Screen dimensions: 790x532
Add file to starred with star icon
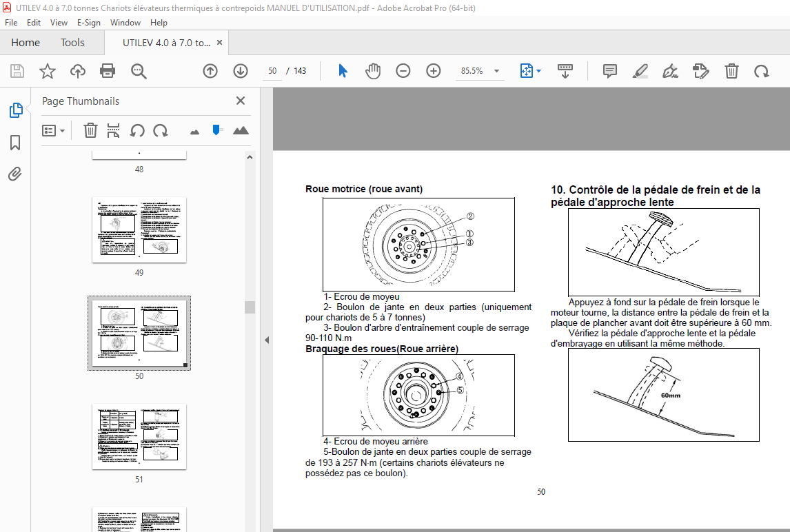(x=48, y=71)
